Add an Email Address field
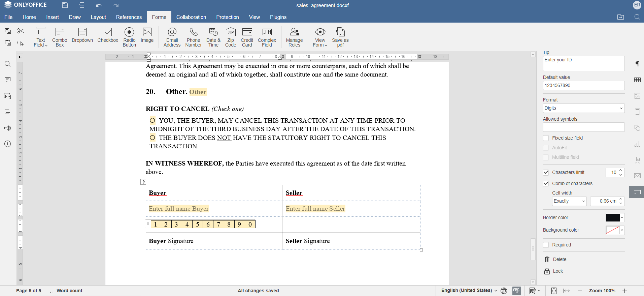Viewport: 644px width, 296px height. (172, 37)
